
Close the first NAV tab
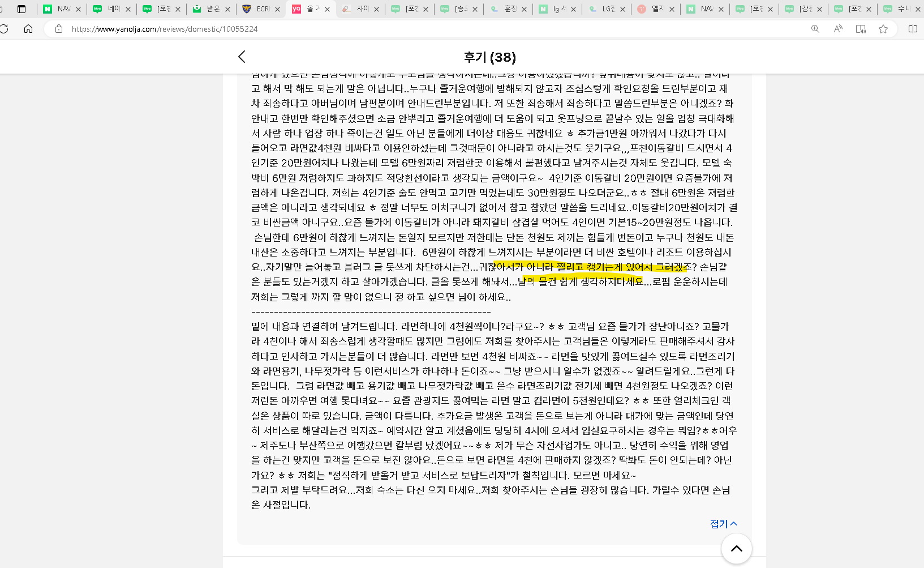[x=78, y=9]
